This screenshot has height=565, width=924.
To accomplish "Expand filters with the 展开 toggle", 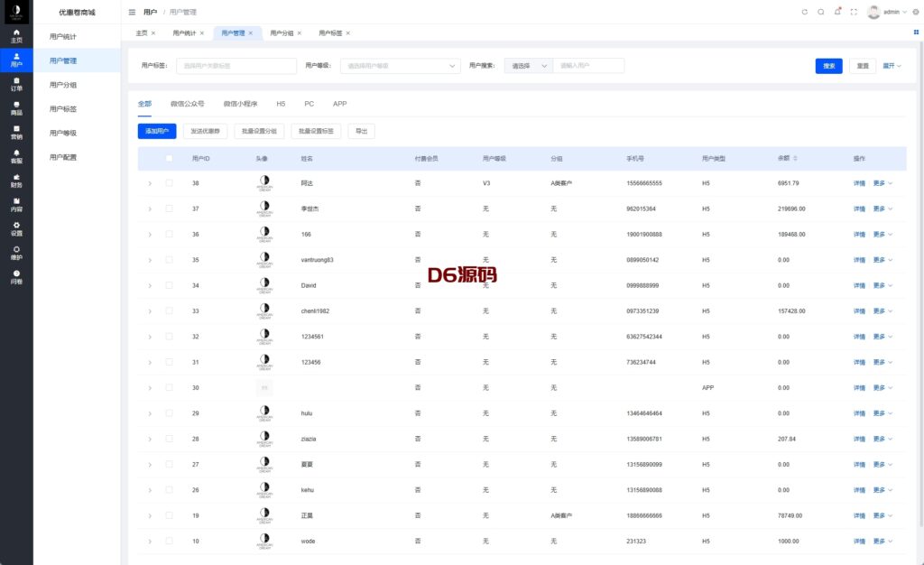I will [892, 66].
